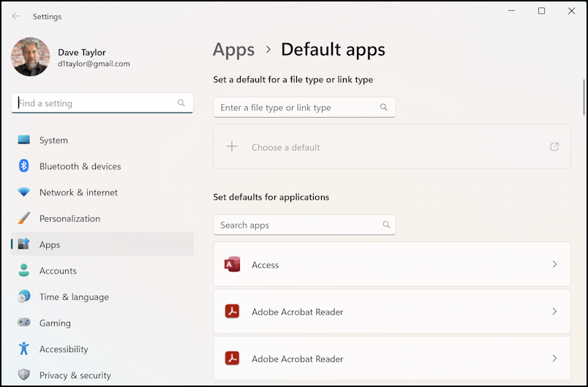Viewport: 588px width, 387px height.
Task: Click the Dave Taylor account name
Action: click(x=82, y=52)
